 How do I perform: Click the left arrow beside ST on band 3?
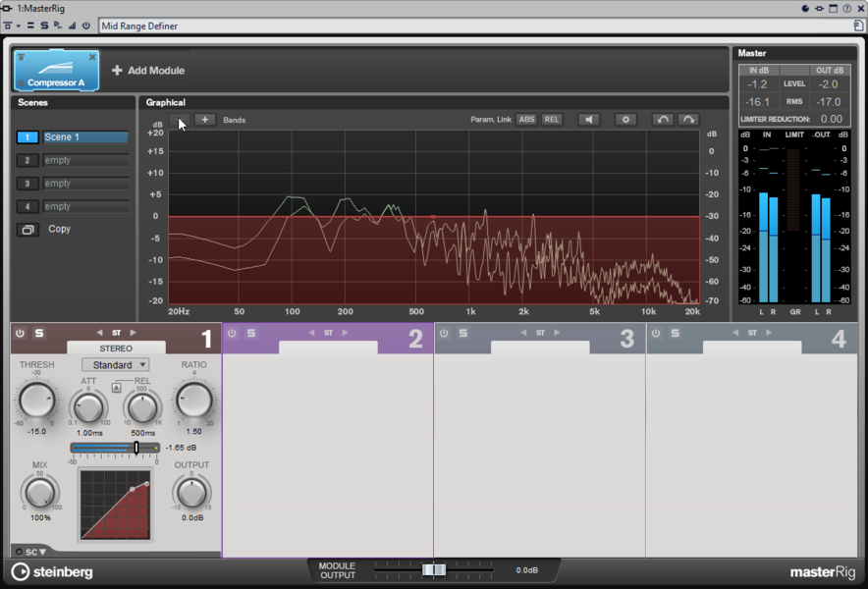tap(523, 333)
